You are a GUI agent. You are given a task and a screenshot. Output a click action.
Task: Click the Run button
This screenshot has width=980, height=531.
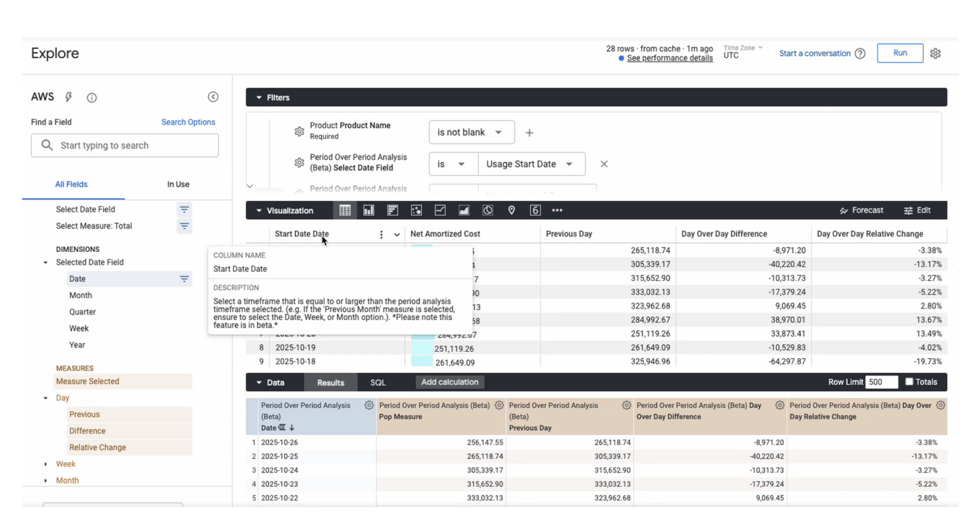pyautogui.click(x=899, y=53)
